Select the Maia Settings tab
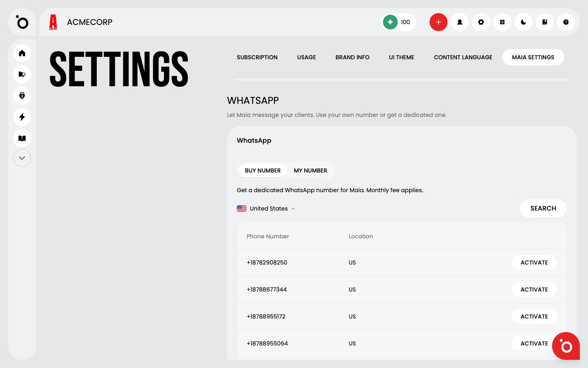 533,57
